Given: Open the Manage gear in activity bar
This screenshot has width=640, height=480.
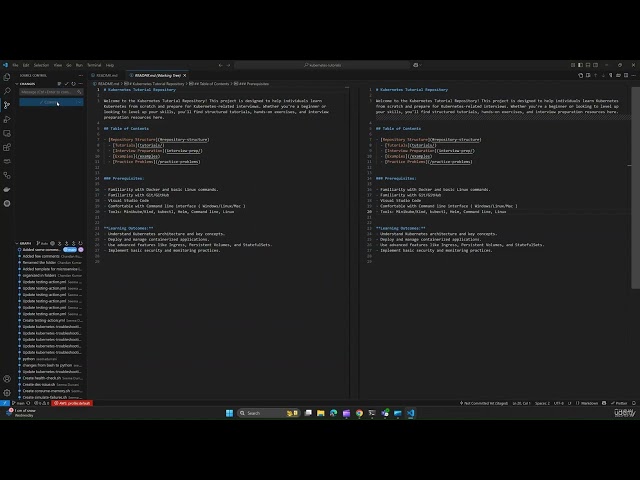Looking at the screenshot, I should point(7,393).
